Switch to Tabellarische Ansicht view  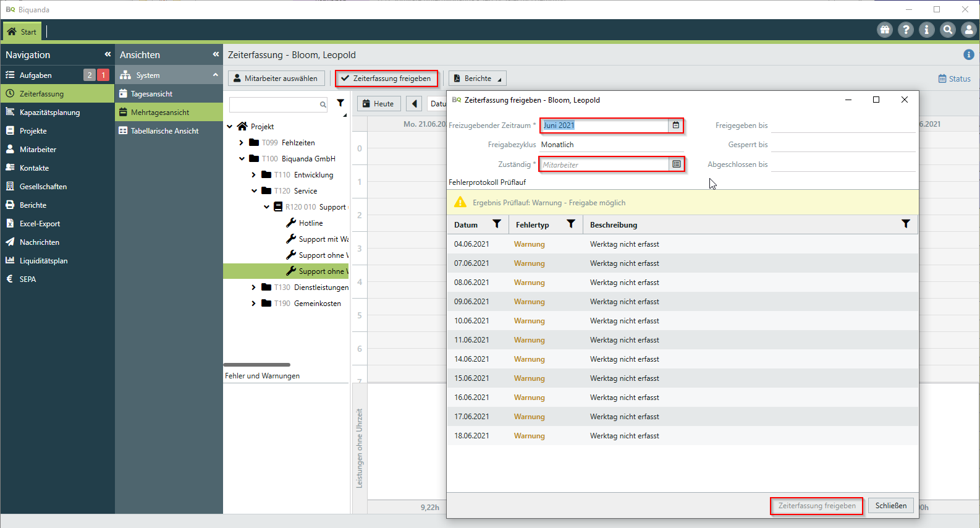pos(164,131)
